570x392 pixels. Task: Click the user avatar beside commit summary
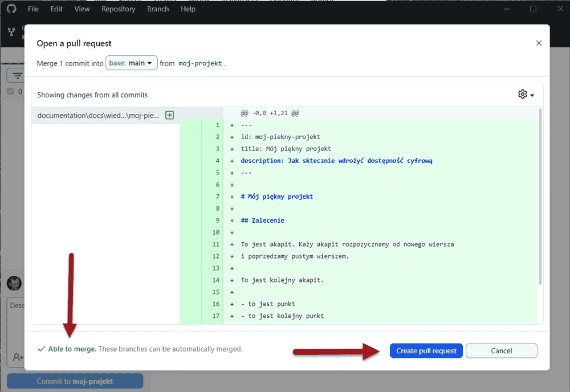14,283
